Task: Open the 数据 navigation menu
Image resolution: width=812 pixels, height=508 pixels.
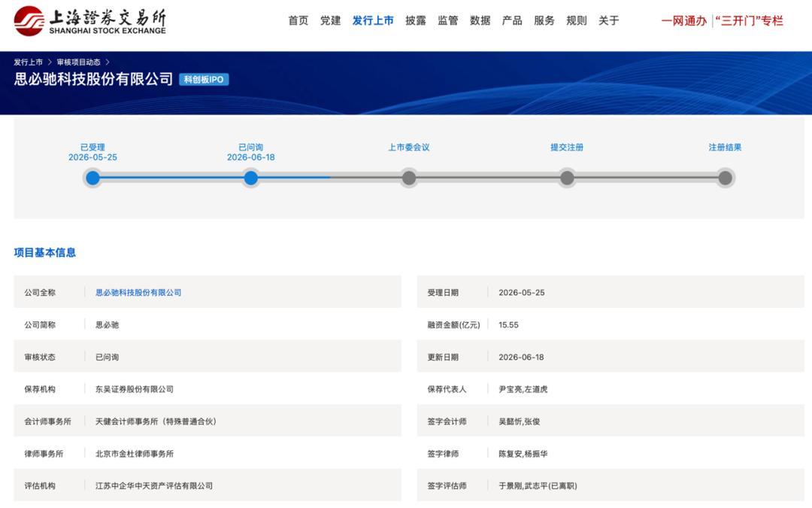Action: pos(480,21)
